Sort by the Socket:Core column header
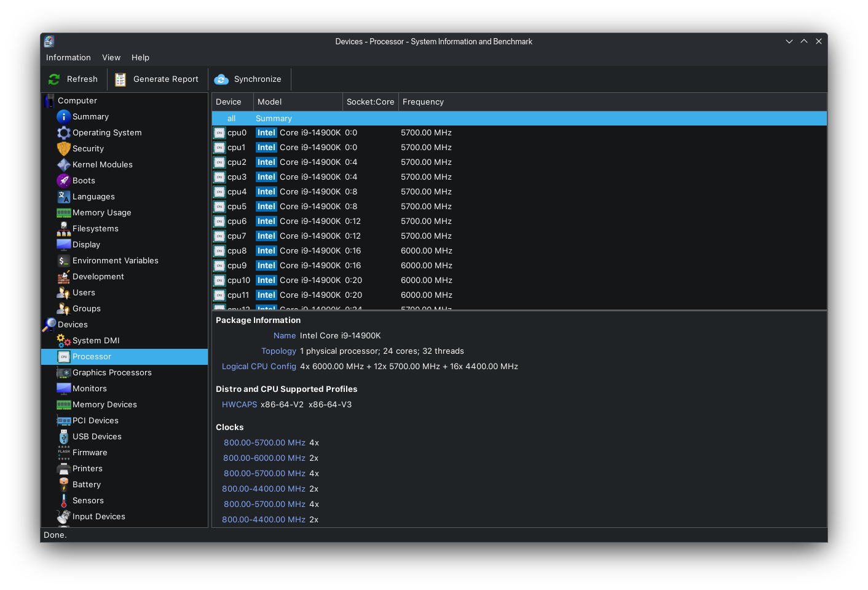The width and height of the screenshot is (868, 590). [371, 102]
